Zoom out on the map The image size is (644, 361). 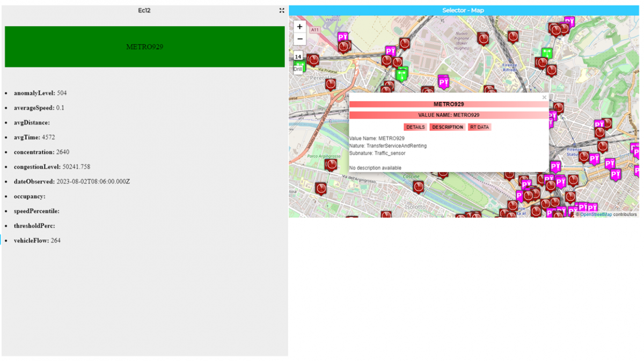coord(299,39)
